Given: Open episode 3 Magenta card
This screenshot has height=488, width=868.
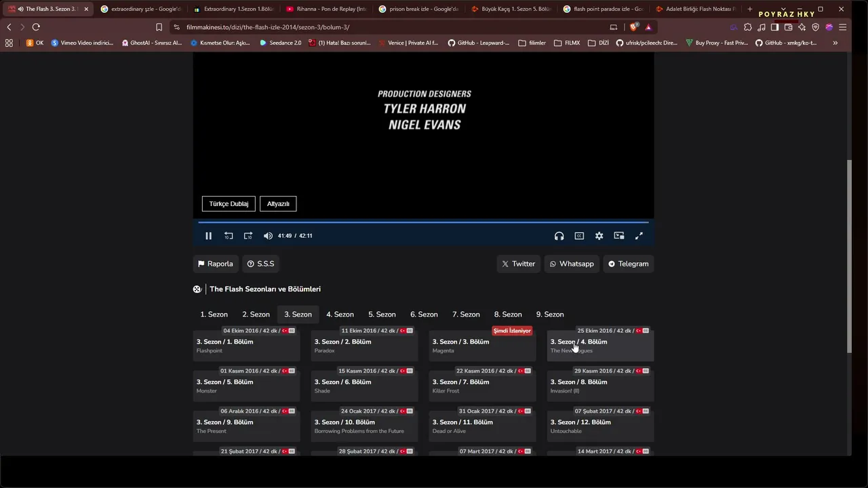Looking at the screenshot, I should point(483,346).
